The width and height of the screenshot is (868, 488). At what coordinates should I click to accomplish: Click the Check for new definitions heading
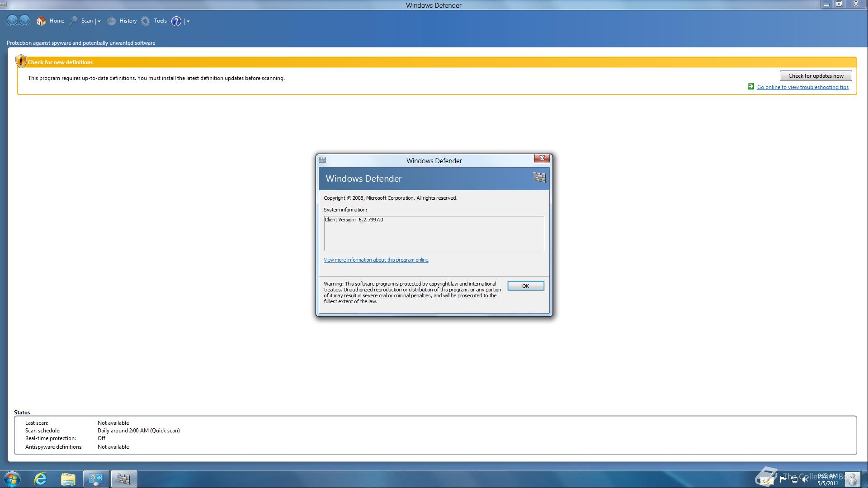(60, 62)
